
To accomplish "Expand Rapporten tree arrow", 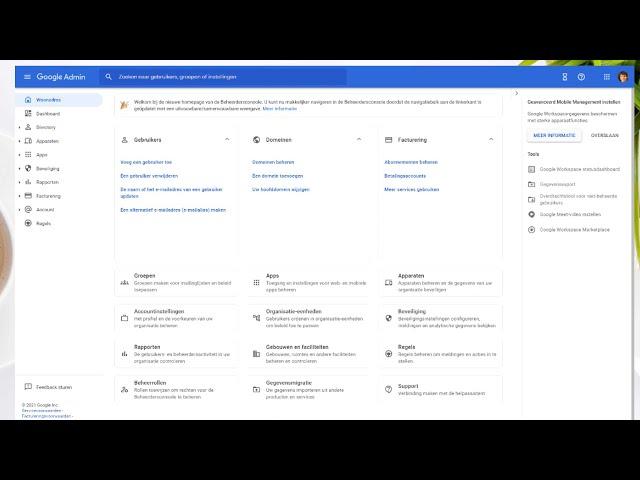I will tap(19, 182).
